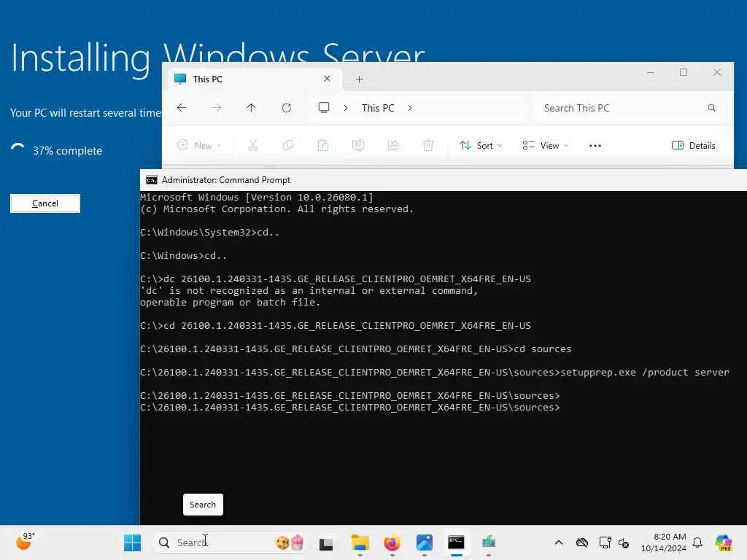747x560 pixels.
Task: Click the Rename icon
Action: tap(357, 145)
